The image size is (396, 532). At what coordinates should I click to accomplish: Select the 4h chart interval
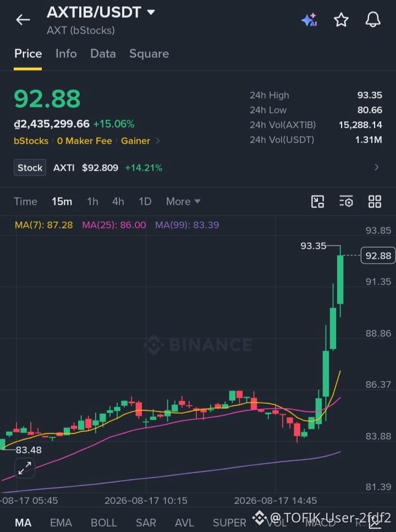click(x=118, y=201)
